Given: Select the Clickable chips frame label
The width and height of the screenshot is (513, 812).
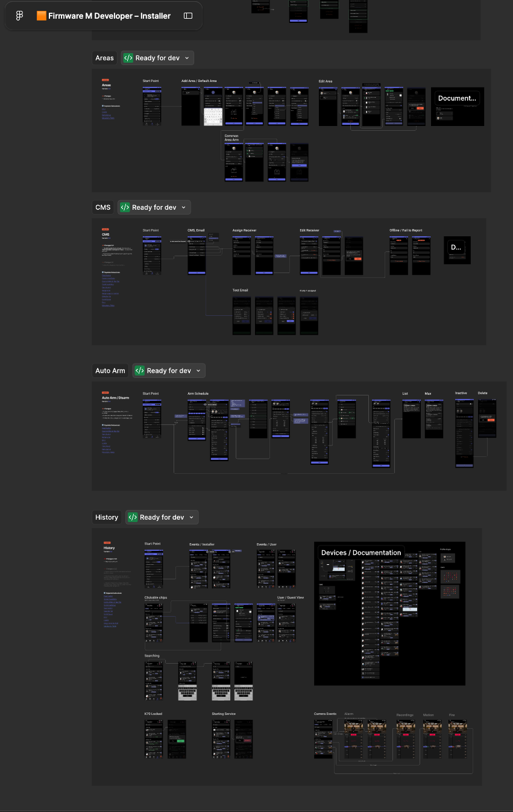Looking at the screenshot, I should (x=156, y=597).
